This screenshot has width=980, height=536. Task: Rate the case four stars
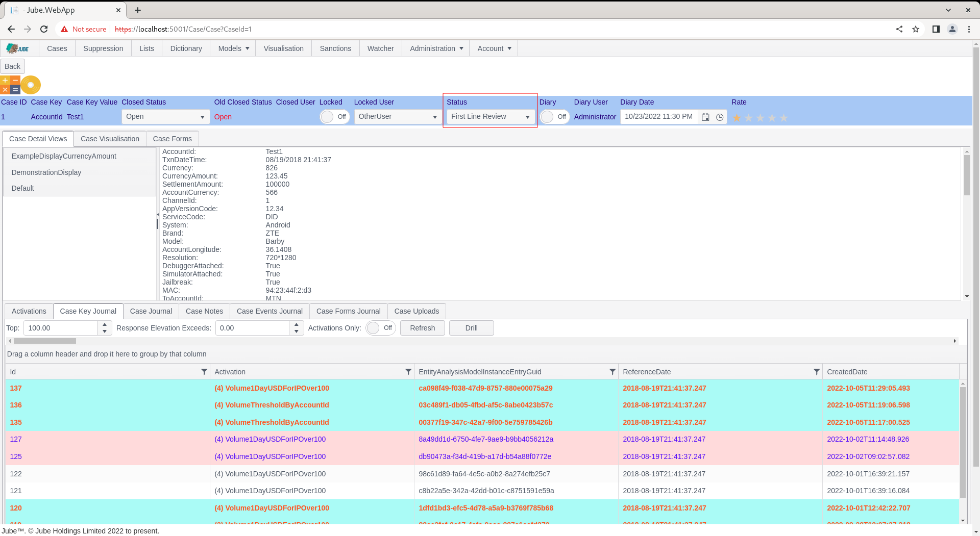pyautogui.click(x=772, y=118)
